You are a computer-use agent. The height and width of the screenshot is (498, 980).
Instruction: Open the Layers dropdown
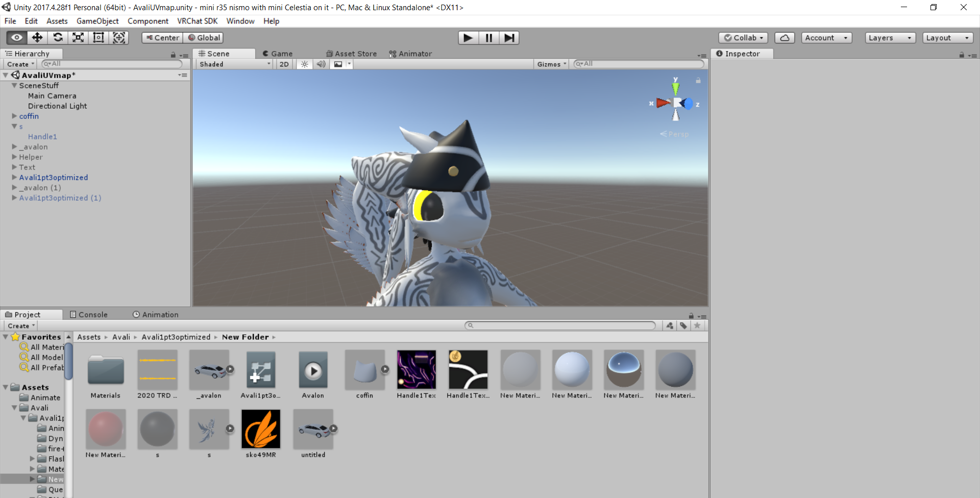click(x=890, y=38)
